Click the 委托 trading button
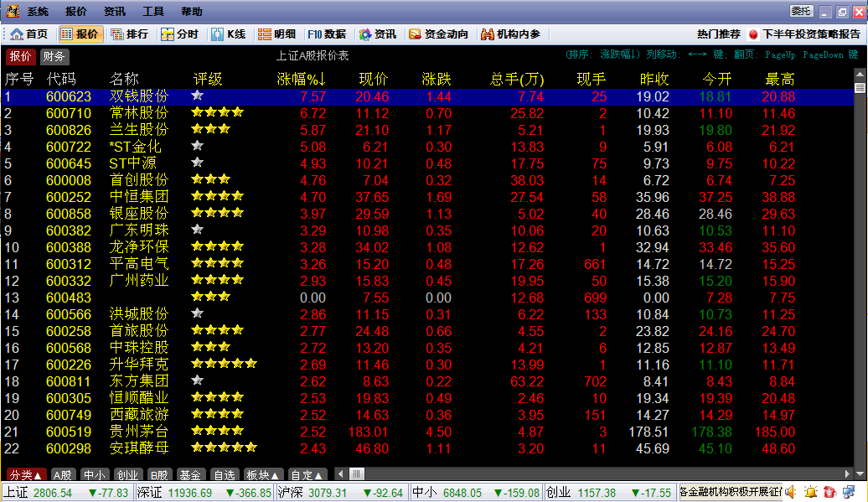The image size is (868, 502). (801, 11)
